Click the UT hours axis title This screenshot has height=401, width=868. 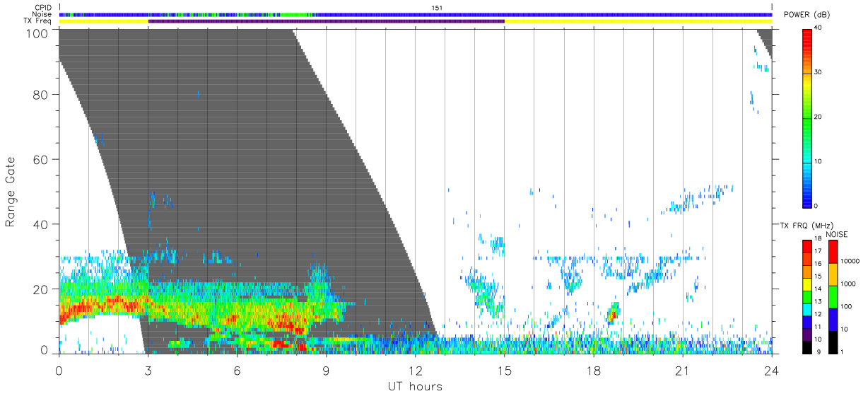[415, 386]
